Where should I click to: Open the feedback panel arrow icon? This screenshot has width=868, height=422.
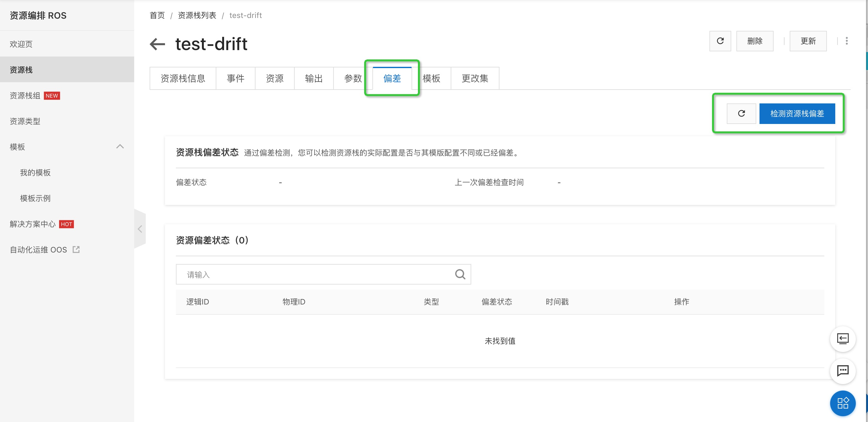coord(843,339)
